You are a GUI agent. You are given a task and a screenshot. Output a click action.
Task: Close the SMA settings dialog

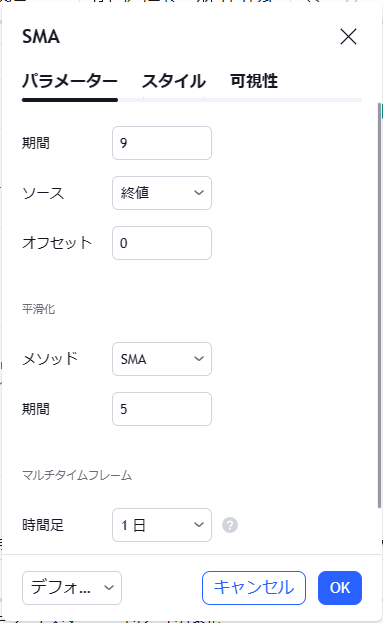click(348, 37)
